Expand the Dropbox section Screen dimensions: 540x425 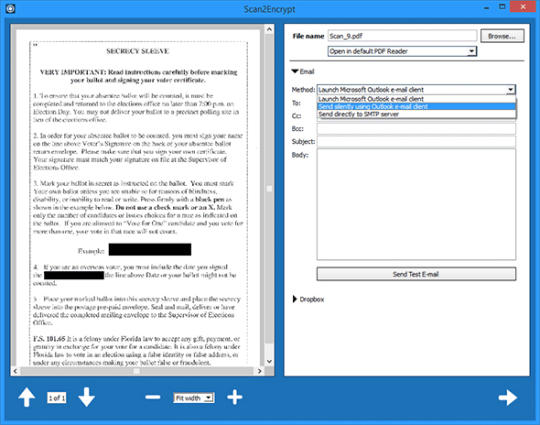tap(294, 299)
